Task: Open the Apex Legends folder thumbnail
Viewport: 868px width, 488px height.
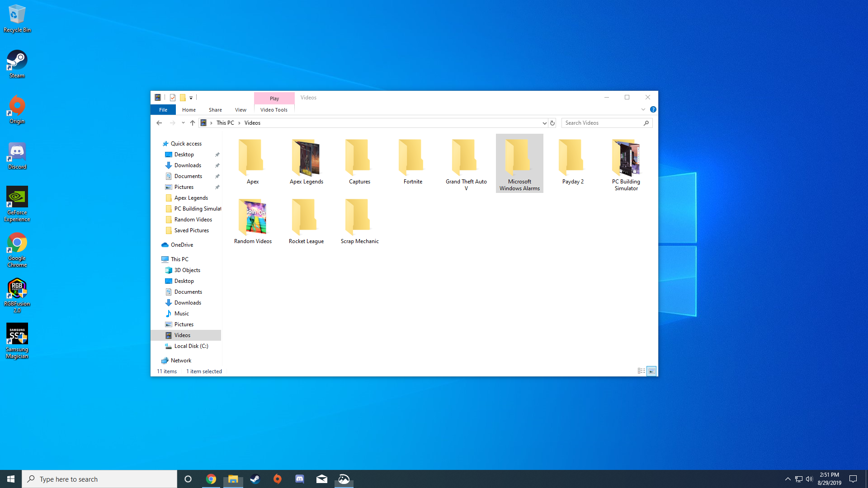Action: click(306, 162)
